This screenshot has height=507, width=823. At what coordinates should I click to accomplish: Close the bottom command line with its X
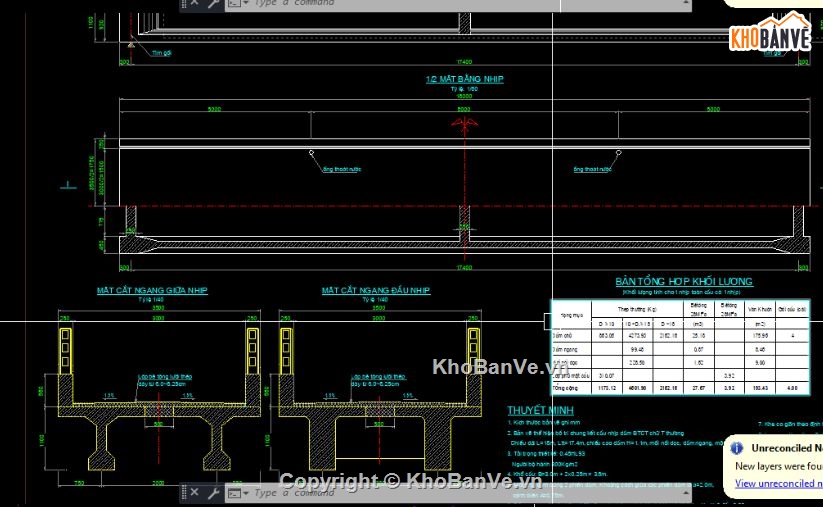195,492
